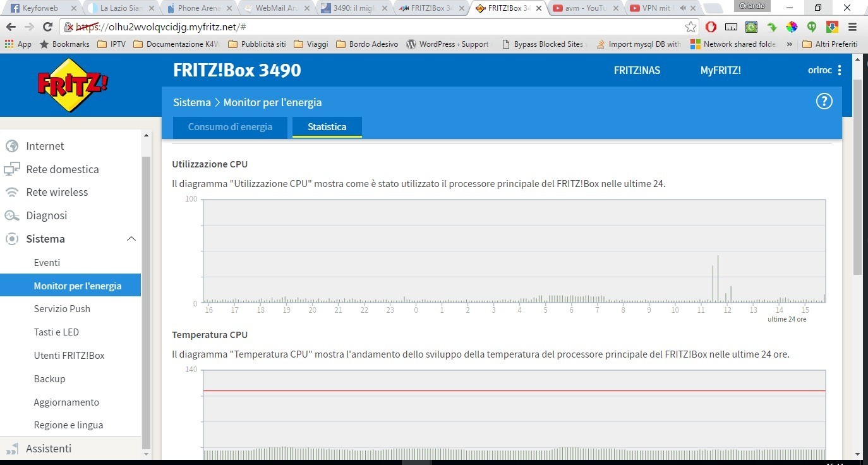
Task: Select the Statistica tab
Action: (327, 127)
